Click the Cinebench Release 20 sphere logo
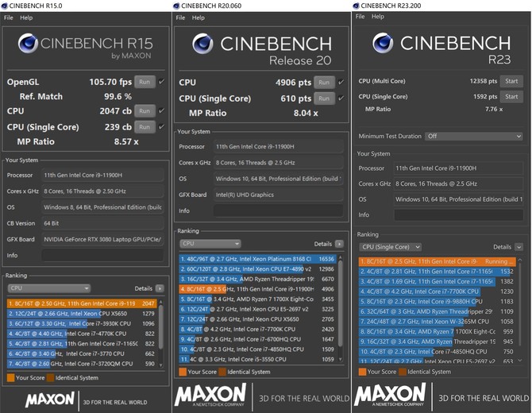The height and width of the screenshot is (413, 532). pos(203,44)
